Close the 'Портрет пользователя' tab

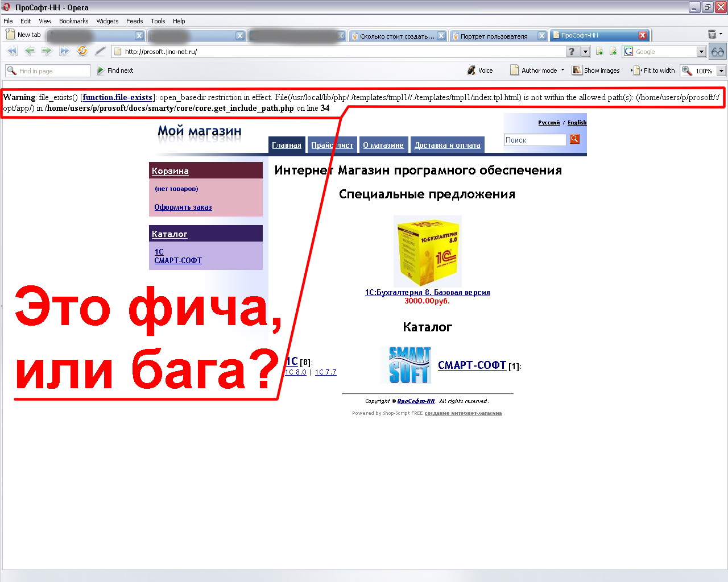coord(542,36)
